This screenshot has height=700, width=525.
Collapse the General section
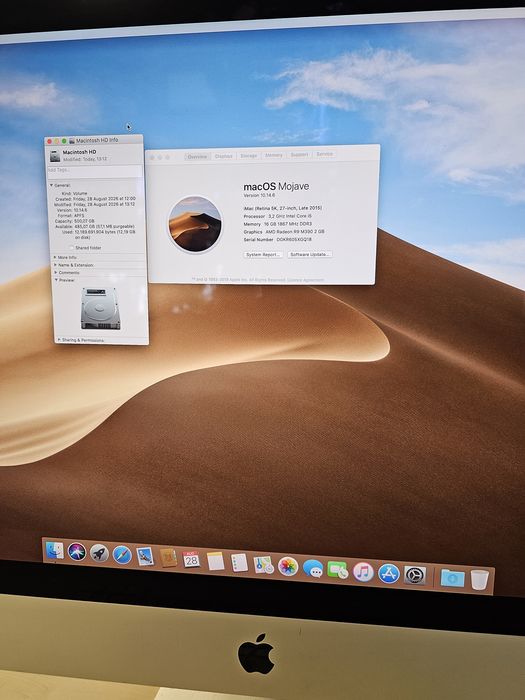51,185
